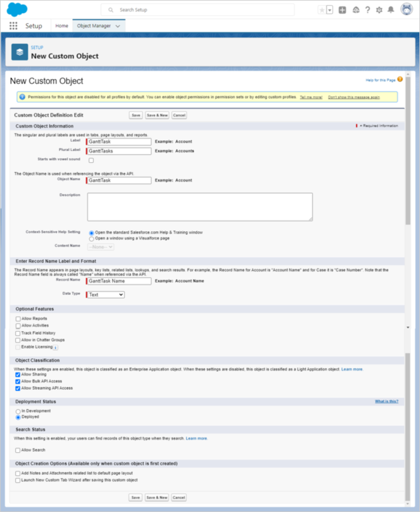The width and height of the screenshot is (420, 512).
Task: Switch to the Home tab
Action: pos(62,26)
